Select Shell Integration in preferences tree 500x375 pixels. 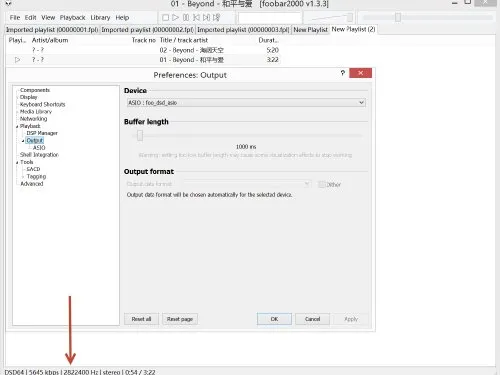[x=39, y=155]
